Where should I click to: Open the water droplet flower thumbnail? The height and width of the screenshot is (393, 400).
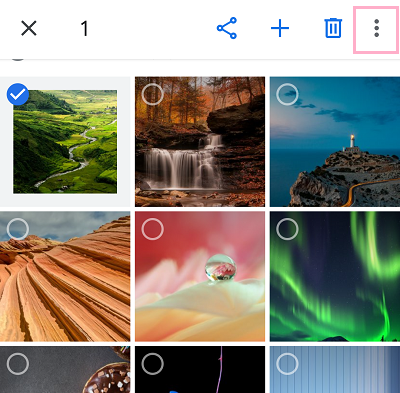(200, 276)
